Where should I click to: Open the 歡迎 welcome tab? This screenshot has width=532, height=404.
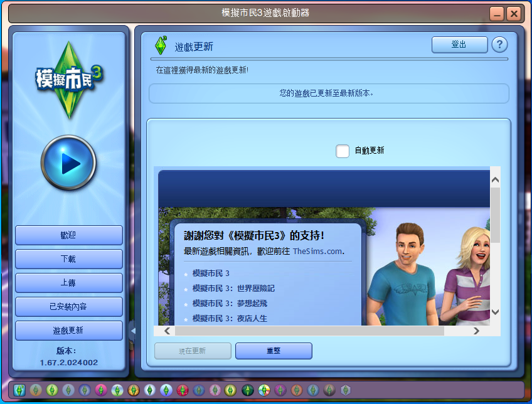click(69, 235)
